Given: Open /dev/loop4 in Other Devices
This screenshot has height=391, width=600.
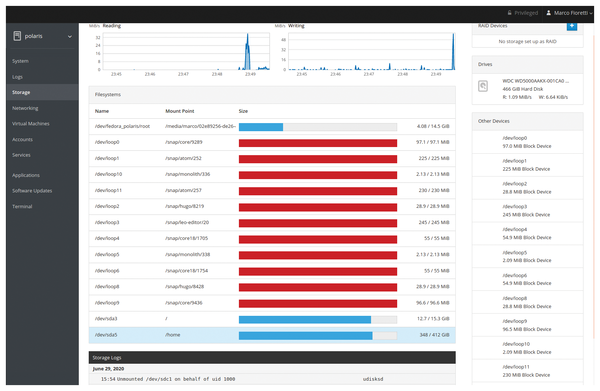Looking at the screenshot, I should point(527,233).
